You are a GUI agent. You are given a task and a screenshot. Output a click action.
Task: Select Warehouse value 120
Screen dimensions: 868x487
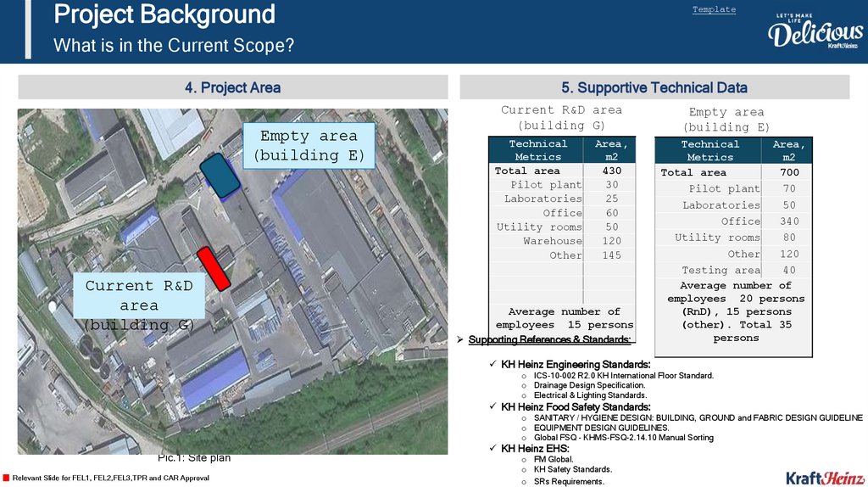pyautogui.click(x=612, y=241)
